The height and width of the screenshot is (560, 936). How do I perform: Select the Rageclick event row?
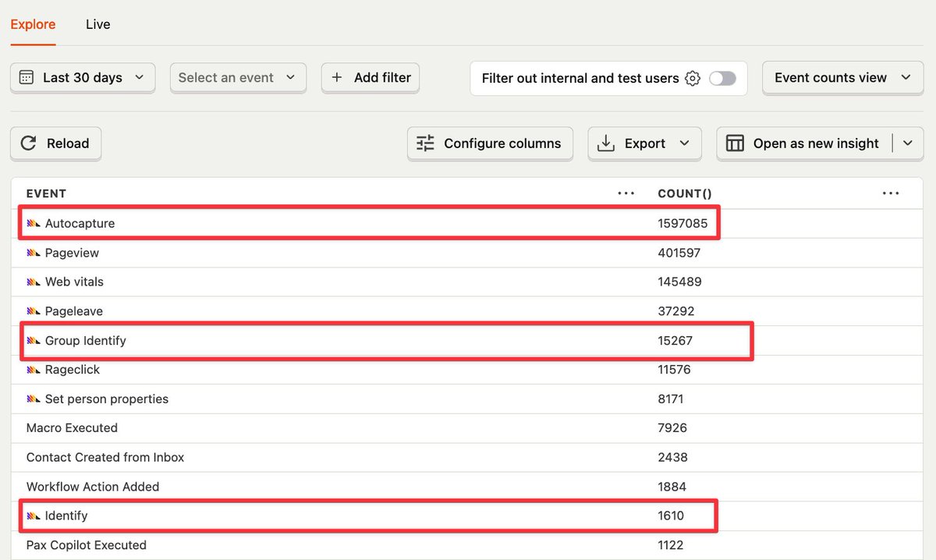click(468, 370)
